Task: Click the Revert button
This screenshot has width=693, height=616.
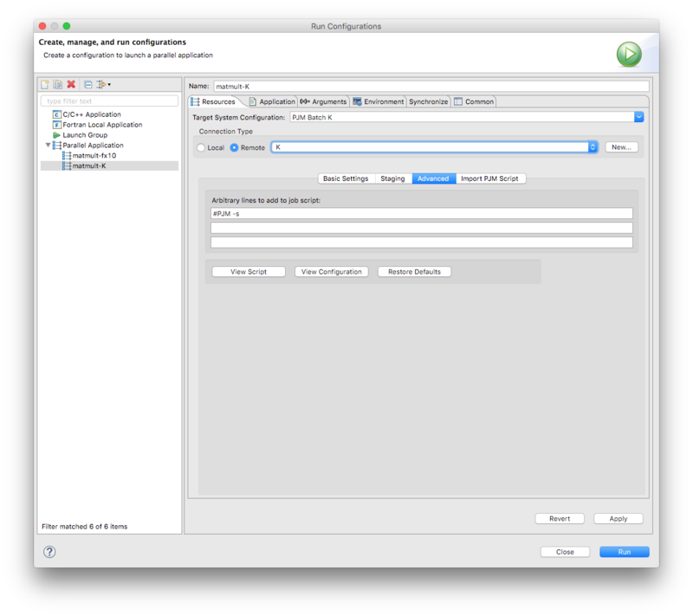Action: 560,518
